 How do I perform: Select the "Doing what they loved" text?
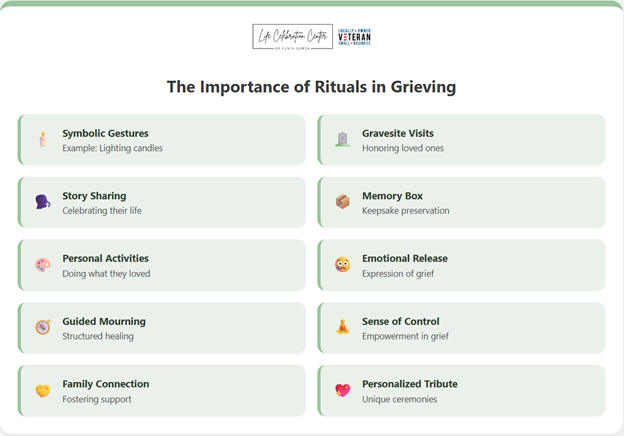pos(106,274)
